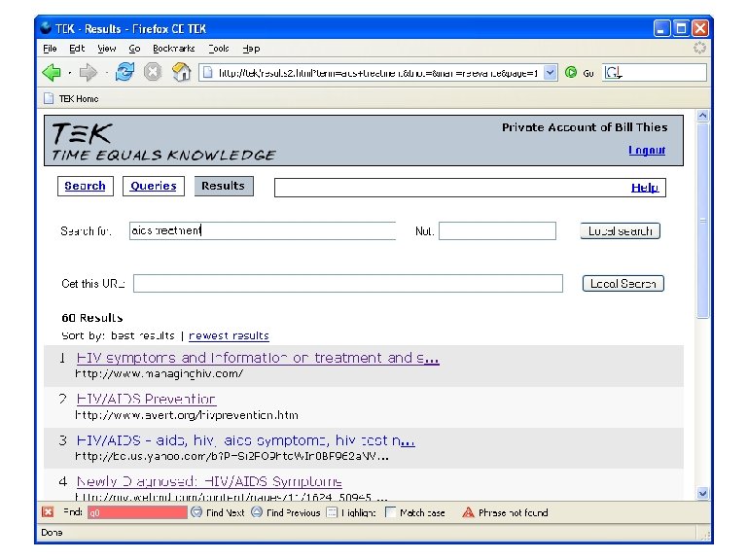Click the activity throbber icon

[x=699, y=48]
